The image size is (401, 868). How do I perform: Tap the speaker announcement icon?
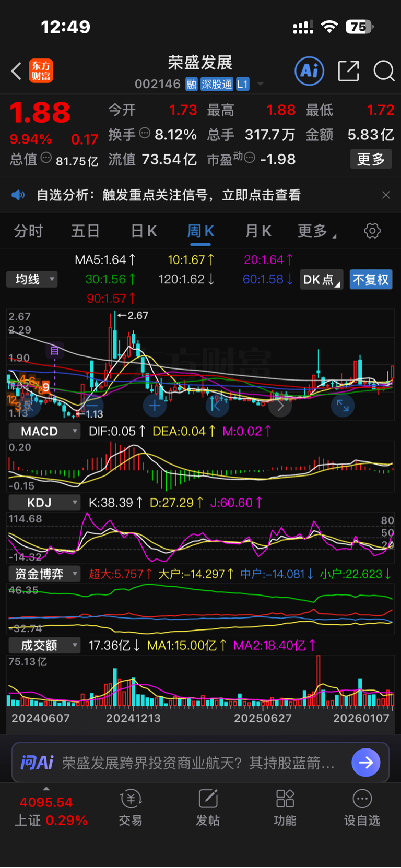18,195
